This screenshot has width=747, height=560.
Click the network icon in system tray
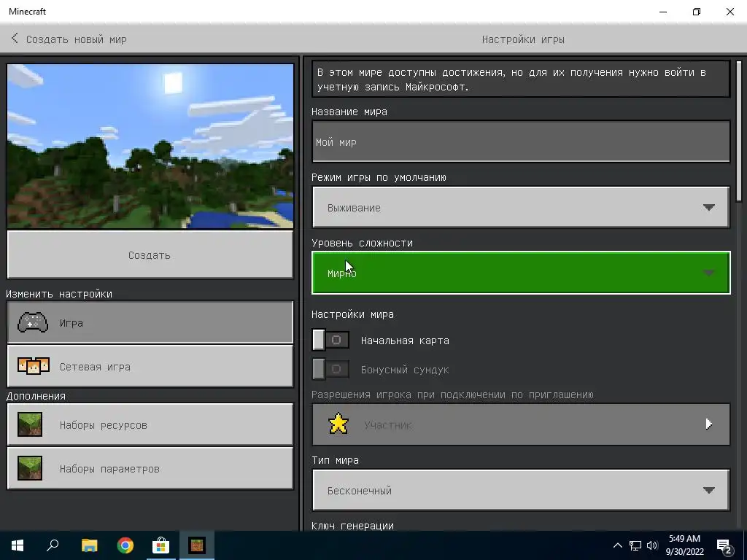pos(635,545)
